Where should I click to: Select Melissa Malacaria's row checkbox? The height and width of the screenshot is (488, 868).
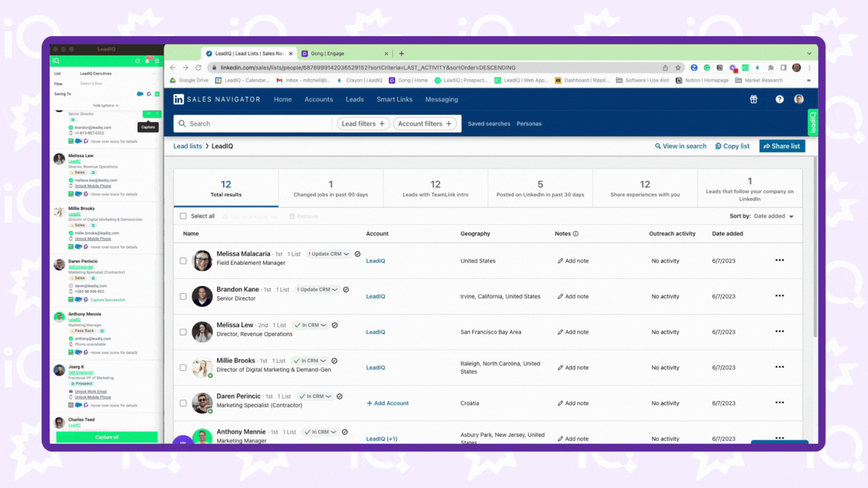point(183,261)
